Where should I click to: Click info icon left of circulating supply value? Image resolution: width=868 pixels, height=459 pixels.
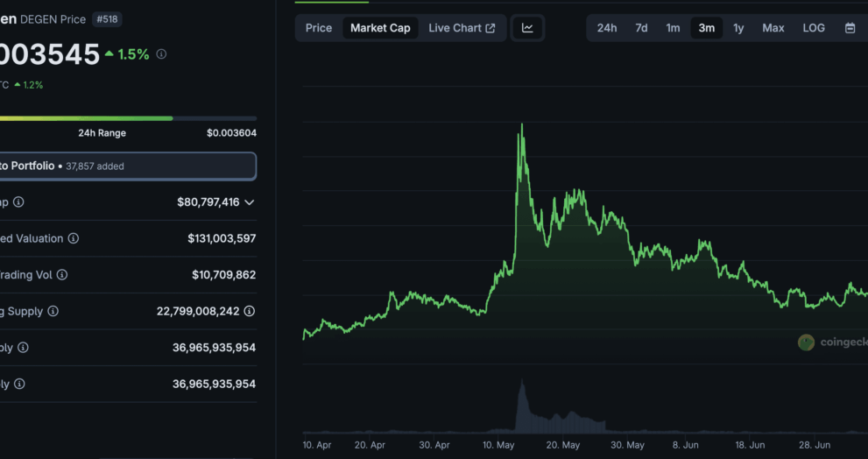53,311
